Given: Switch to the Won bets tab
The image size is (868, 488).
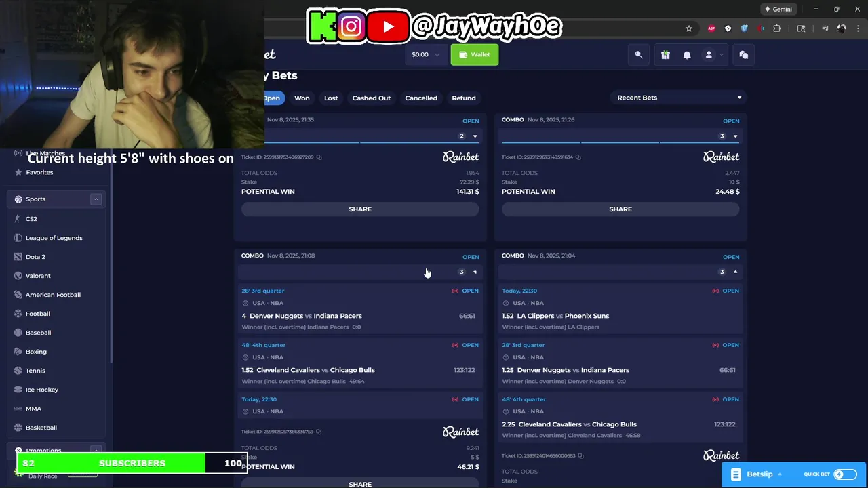Looking at the screenshot, I should [x=302, y=98].
